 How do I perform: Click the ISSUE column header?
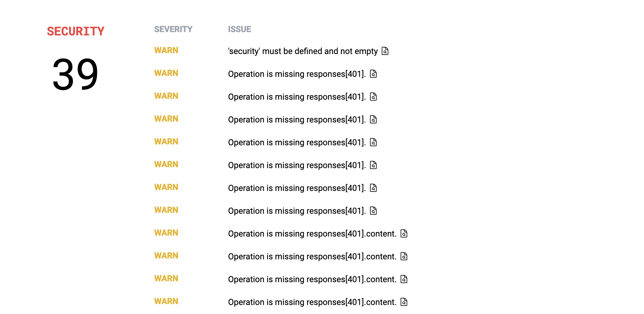239,29
